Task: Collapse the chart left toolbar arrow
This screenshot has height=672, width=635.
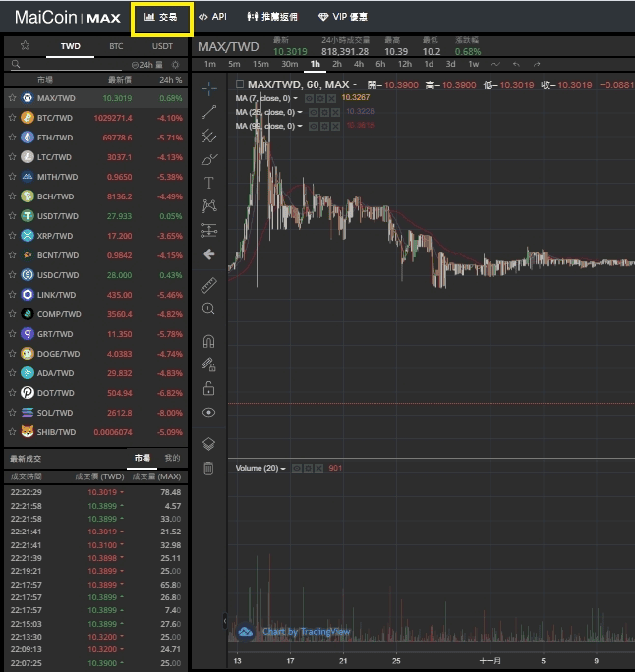Action: 225,621
